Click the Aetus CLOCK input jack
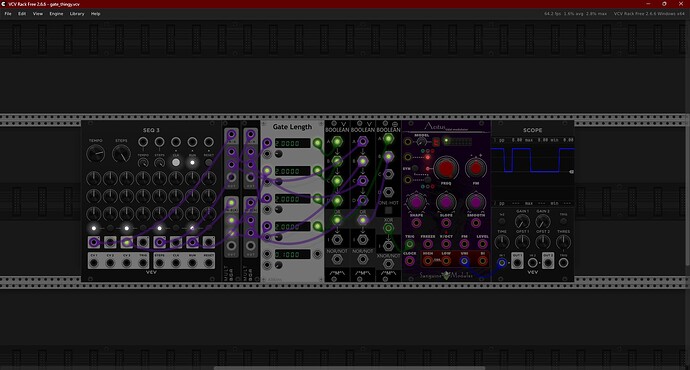The height and width of the screenshot is (370, 690). tap(409, 261)
